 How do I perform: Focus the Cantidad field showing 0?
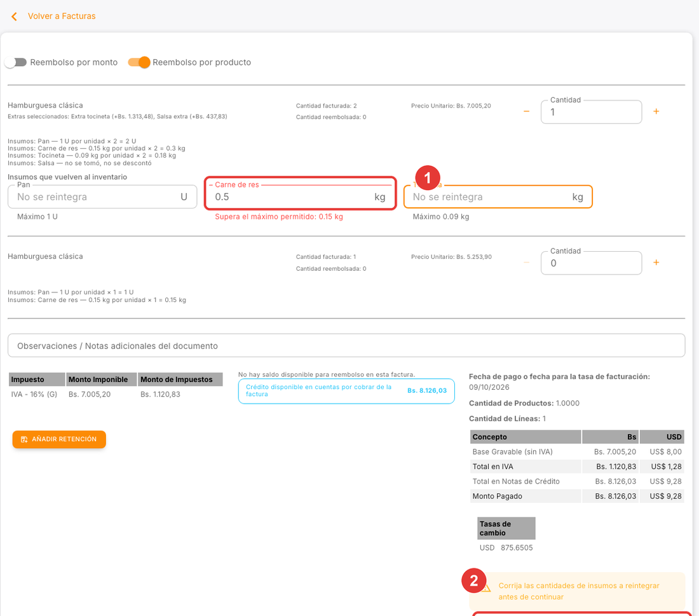click(x=591, y=263)
